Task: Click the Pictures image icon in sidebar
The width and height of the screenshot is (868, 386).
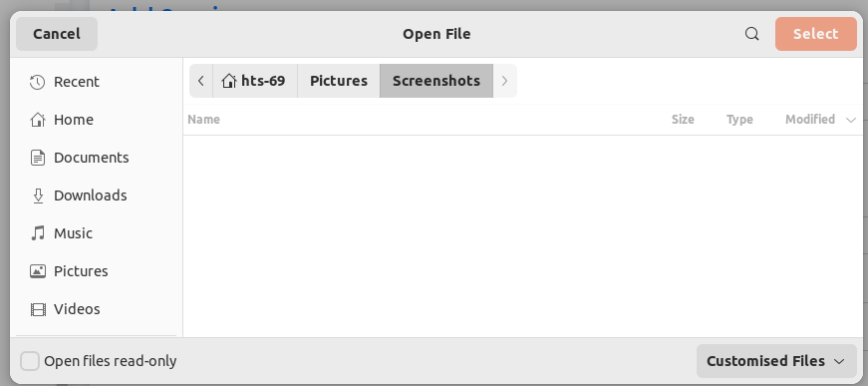Action: point(37,271)
